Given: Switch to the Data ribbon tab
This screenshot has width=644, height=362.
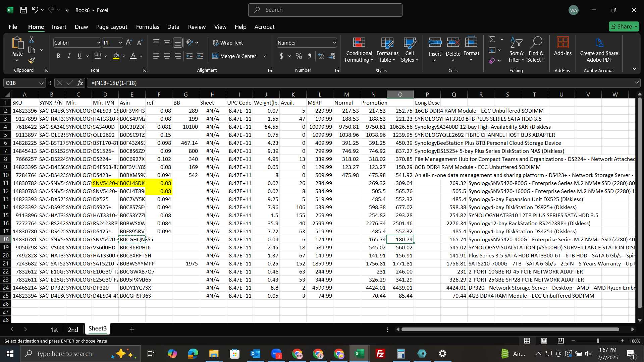Looking at the screenshot, I should [173, 27].
